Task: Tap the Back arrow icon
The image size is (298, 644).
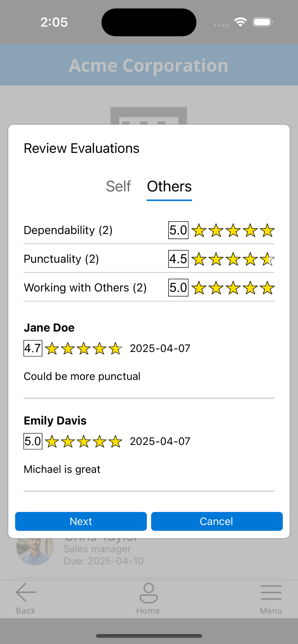Action: [x=26, y=592]
